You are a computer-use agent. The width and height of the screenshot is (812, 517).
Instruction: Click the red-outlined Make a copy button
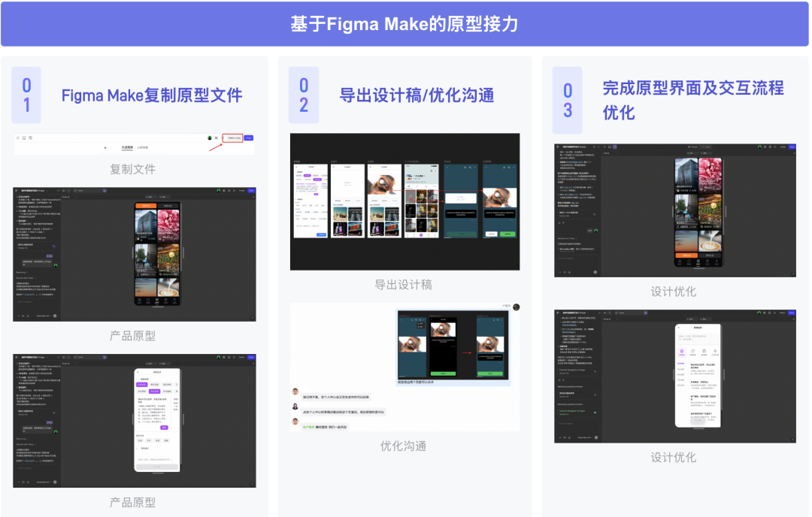point(233,138)
